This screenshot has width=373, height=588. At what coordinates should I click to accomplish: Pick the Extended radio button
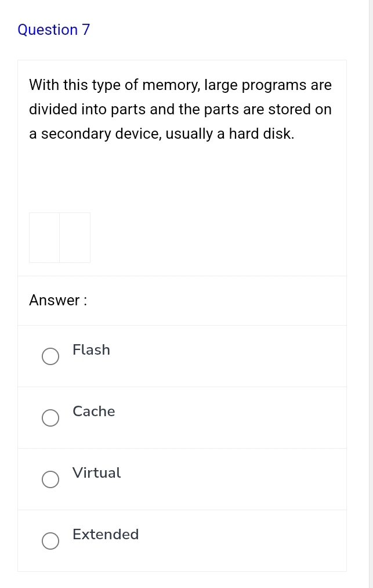(x=50, y=541)
